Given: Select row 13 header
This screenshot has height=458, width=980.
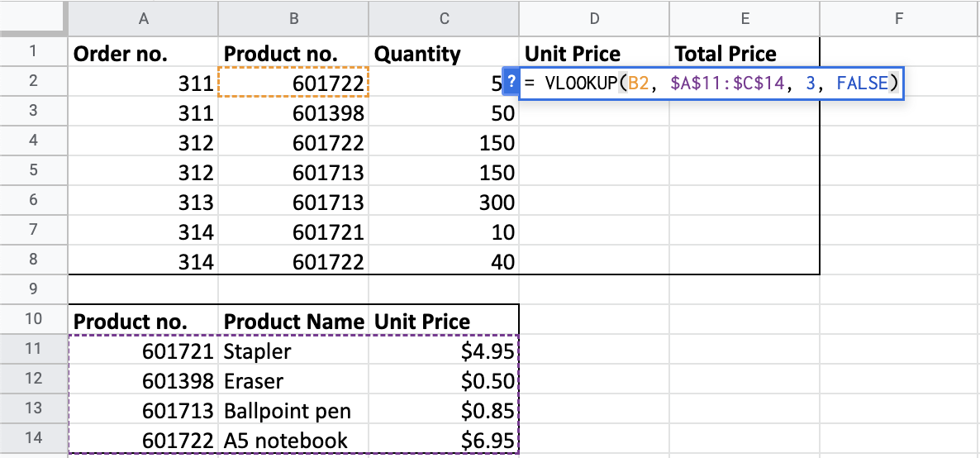Looking at the screenshot, I should 33,408.
